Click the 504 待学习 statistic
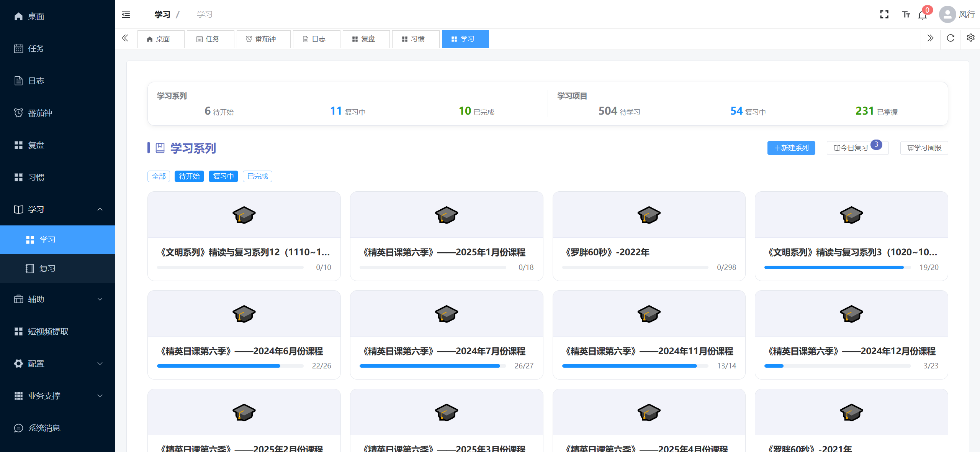980x452 pixels. (619, 111)
